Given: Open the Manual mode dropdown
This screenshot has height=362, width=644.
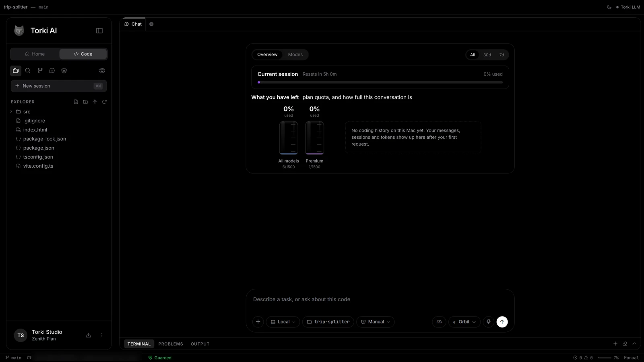Looking at the screenshot, I should click(x=375, y=322).
